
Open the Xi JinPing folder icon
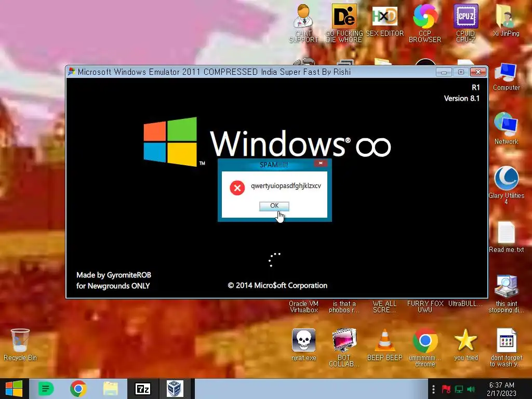[x=506, y=20]
